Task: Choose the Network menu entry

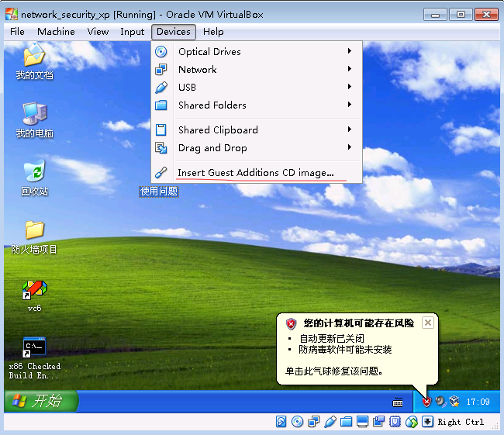Action: (257, 70)
